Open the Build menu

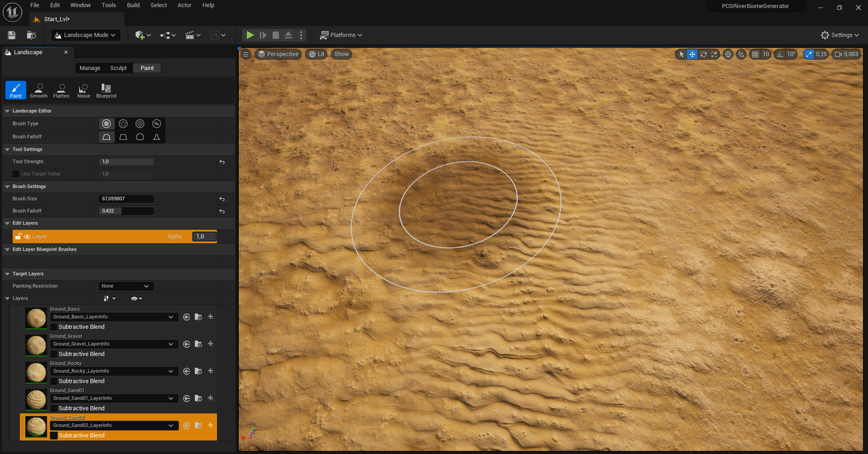coord(134,5)
